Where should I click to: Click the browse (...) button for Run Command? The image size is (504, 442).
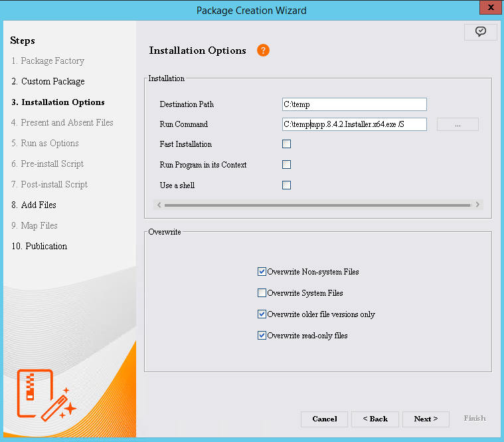tap(458, 124)
